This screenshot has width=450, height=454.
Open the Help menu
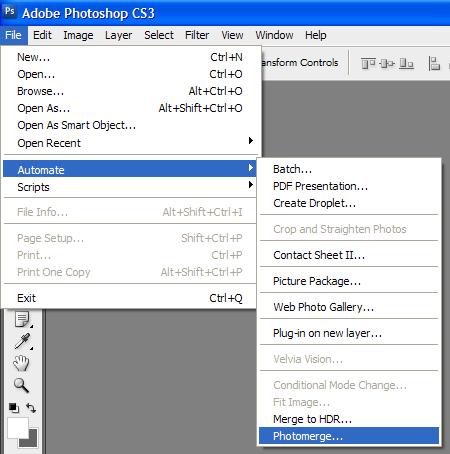click(316, 35)
